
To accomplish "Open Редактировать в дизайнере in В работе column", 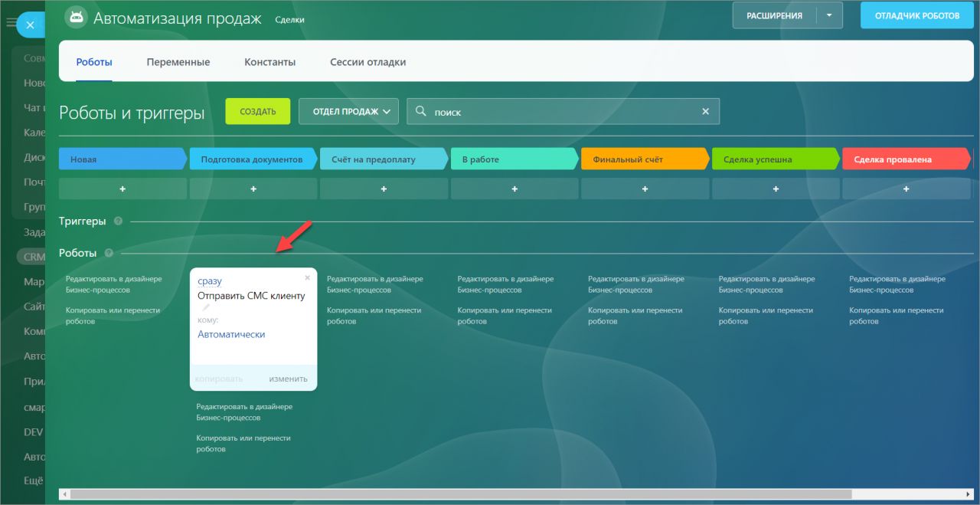I will [x=505, y=284].
